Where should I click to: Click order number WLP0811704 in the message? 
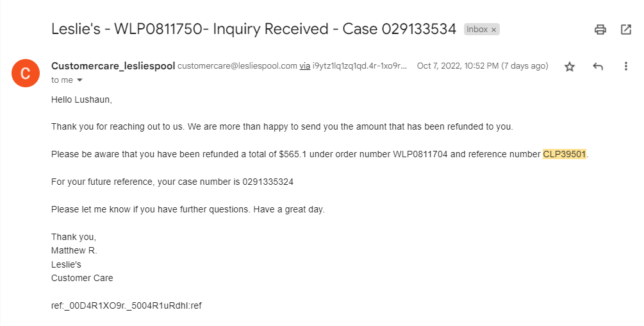coord(420,154)
